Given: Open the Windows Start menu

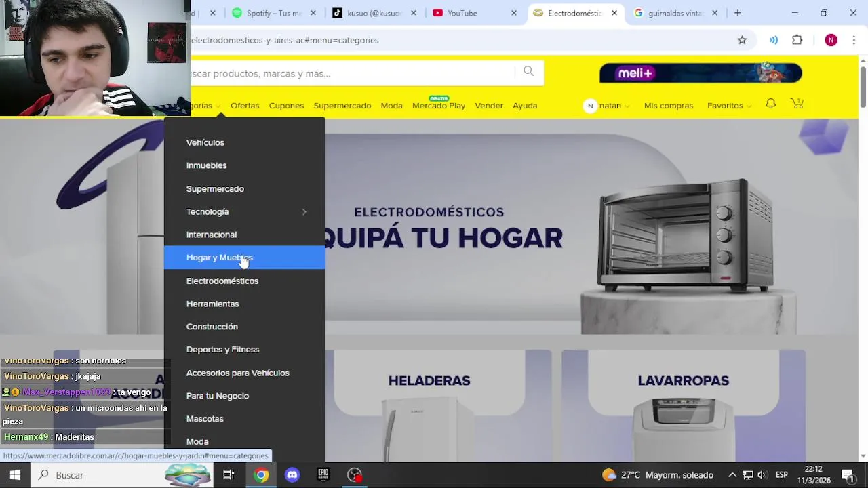Looking at the screenshot, I should (15, 475).
